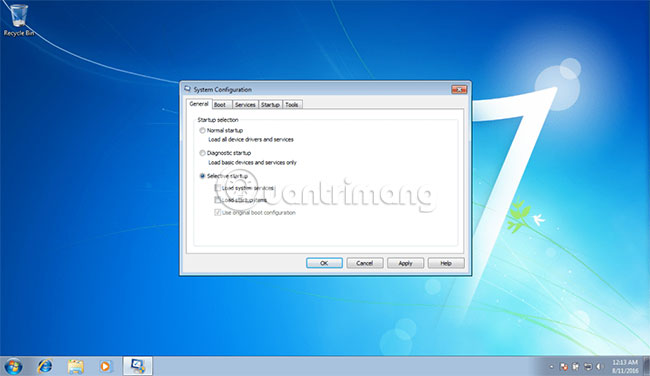This screenshot has height=376, width=650.
Task: Toggle Load startup items checkbox
Action: (217, 200)
